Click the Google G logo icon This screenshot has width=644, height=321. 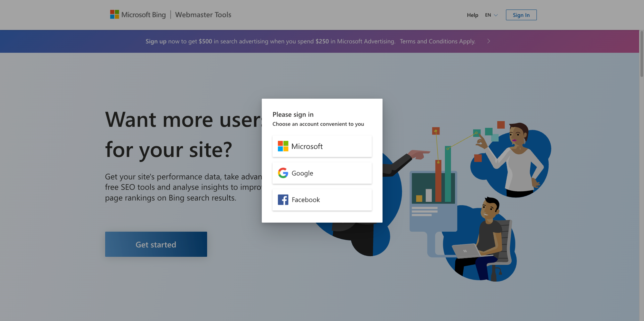click(283, 173)
